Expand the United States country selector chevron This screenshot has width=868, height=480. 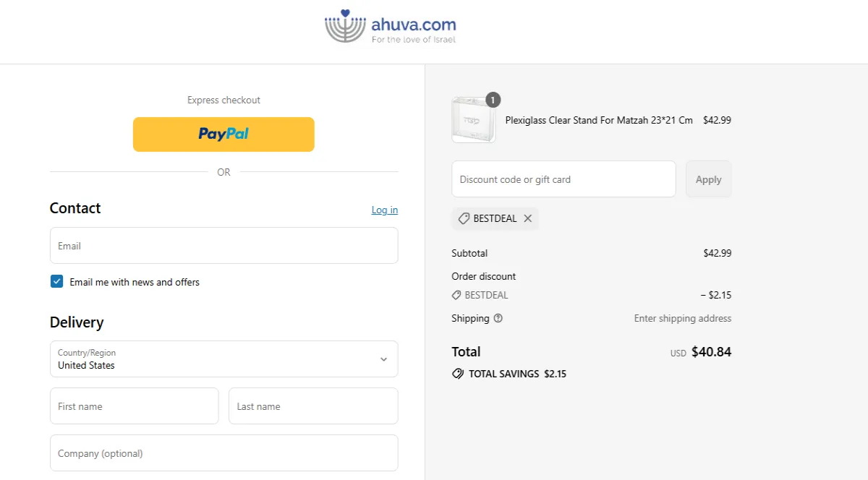(384, 359)
